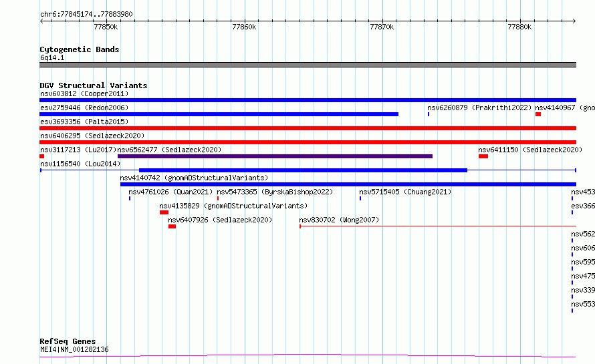595x364 pixels.
Task: Click the RefSeq Genes track title
Action: click(x=68, y=341)
